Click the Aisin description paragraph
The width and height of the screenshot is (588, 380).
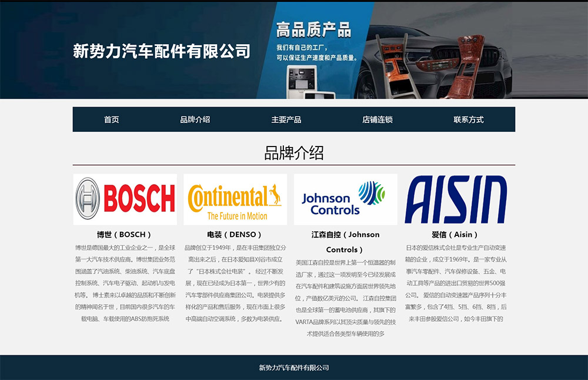[456, 283]
